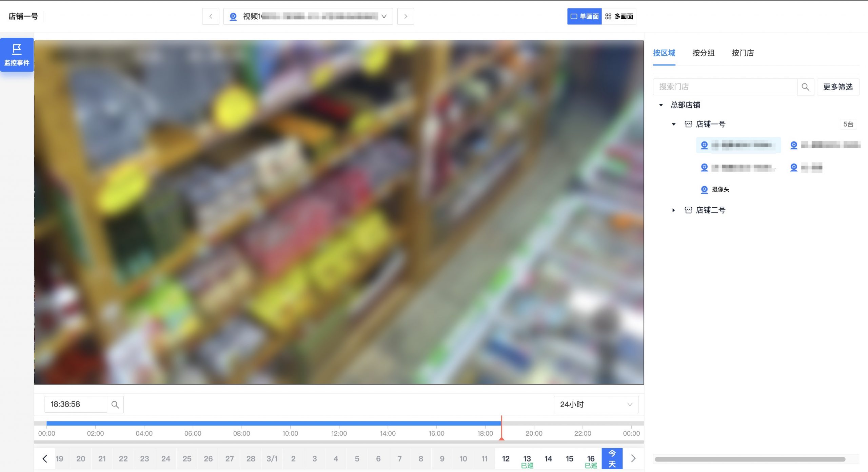Screen dimensions: 868x472
Task: Click the time search magnifier icon
Action: (115, 404)
